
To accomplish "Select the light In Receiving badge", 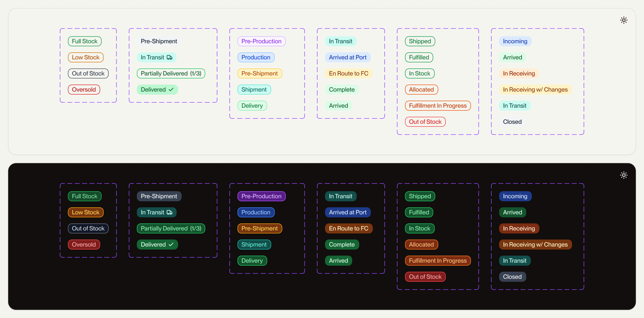I will click(x=519, y=73).
